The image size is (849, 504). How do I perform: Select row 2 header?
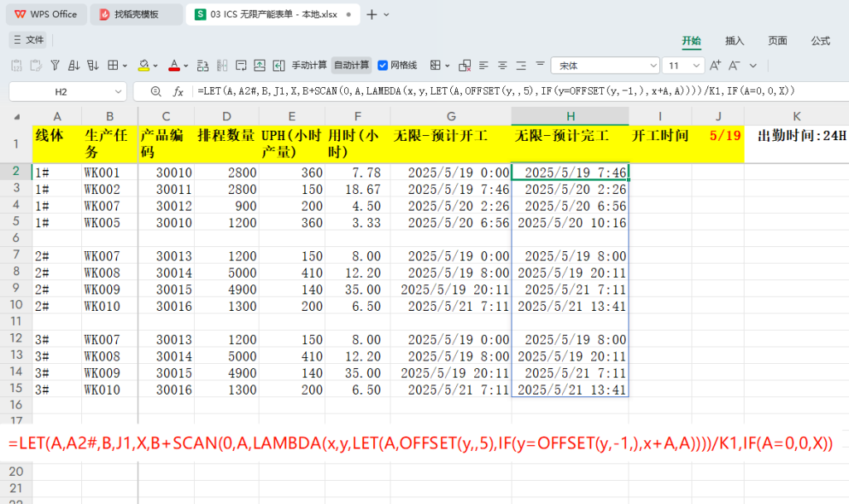pyautogui.click(x=17, y=172)
